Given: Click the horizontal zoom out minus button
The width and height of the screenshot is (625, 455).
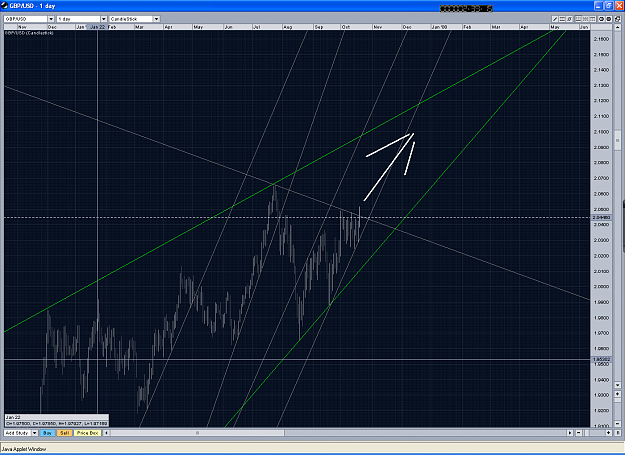Looking at the screenshot, I should coord(579,433).
